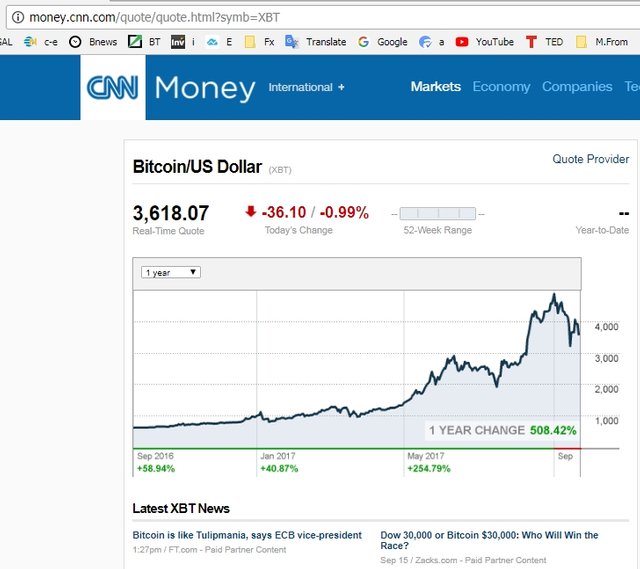Open the M.From bookmark folder
Viewport: 640px width, 569px height.
tap(581, 42)
